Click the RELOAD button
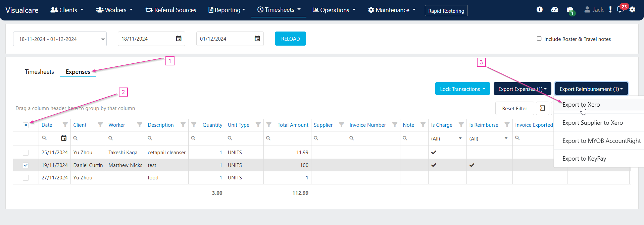 click(x=290, y=39)
